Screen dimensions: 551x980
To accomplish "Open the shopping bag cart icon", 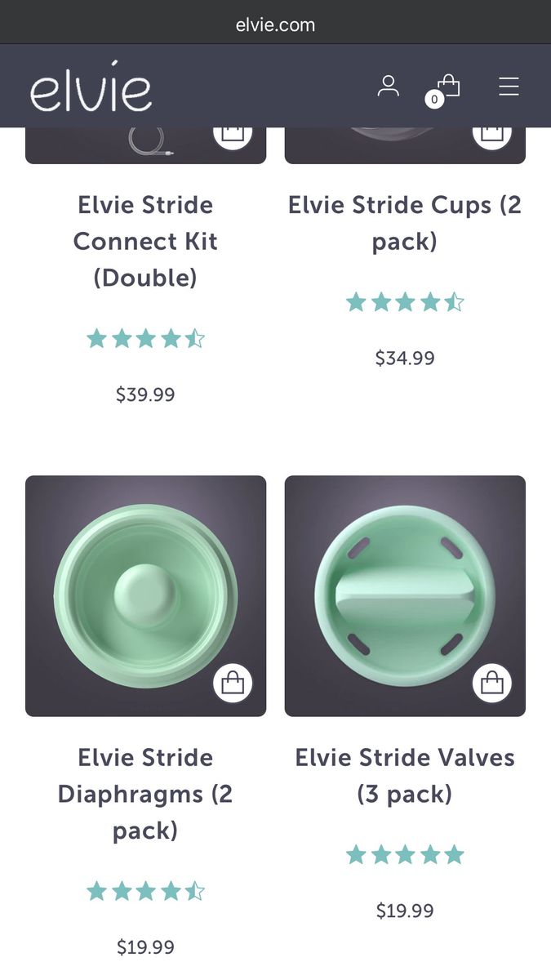I will (x=448, y=86).
